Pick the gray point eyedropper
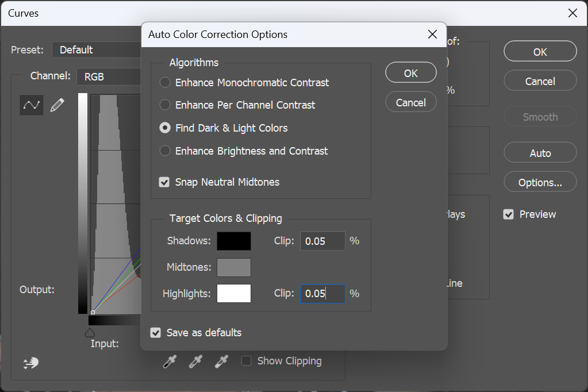The image size is (588, 392). [x=195, y=362]
